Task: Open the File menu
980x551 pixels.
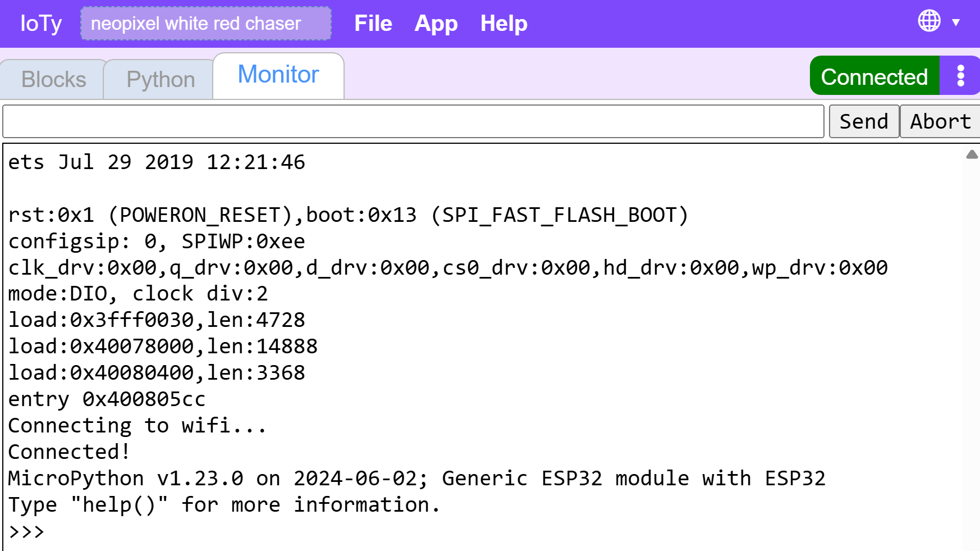Action: click(x=373, y=24)
